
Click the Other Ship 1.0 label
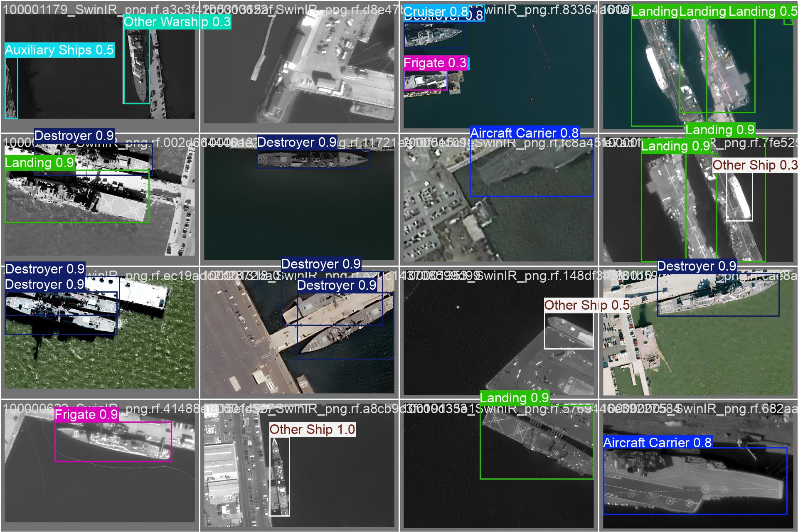tap(312, 430)
